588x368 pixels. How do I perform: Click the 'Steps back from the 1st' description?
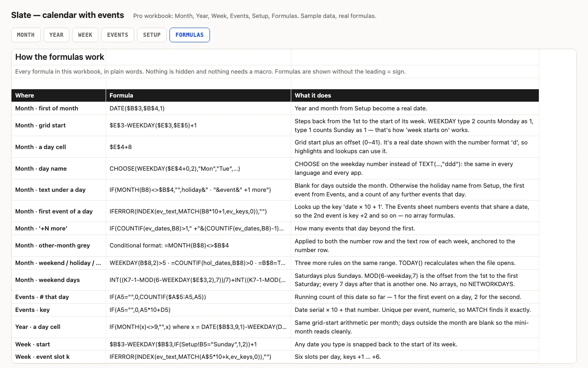click(415, 125)
